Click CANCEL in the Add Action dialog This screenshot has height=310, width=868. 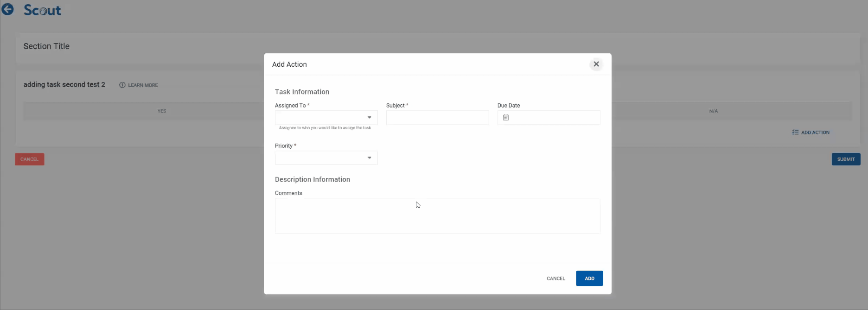pos(555,278)
